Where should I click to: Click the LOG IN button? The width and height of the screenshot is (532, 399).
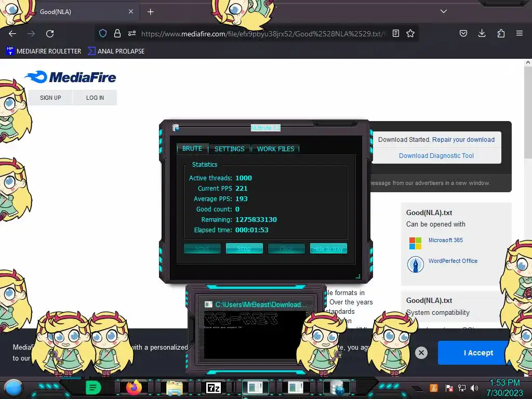[x=95, y=98]
